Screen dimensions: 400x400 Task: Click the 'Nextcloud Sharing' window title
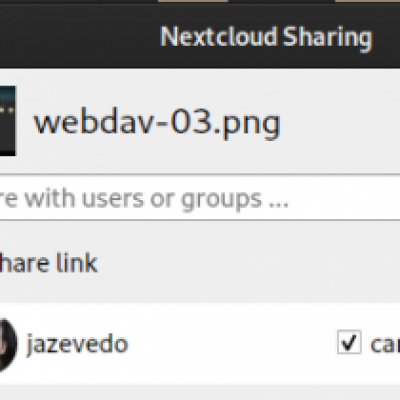[x=266, y=37]
